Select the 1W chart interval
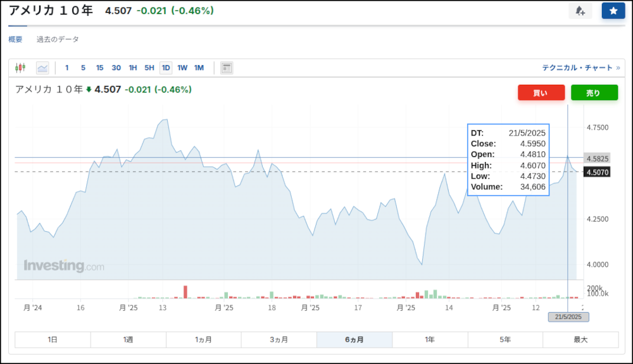Viewport: 633px width, 364px height. coord(182,68)
